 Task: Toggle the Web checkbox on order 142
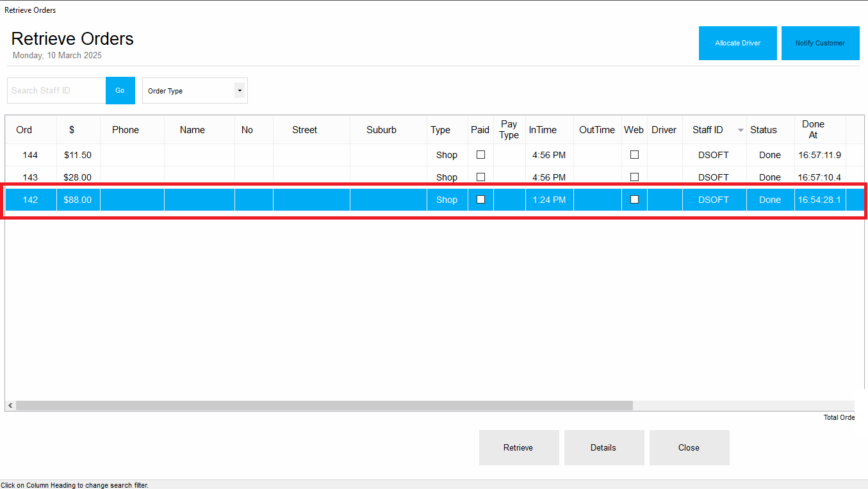tap(634, 199)
